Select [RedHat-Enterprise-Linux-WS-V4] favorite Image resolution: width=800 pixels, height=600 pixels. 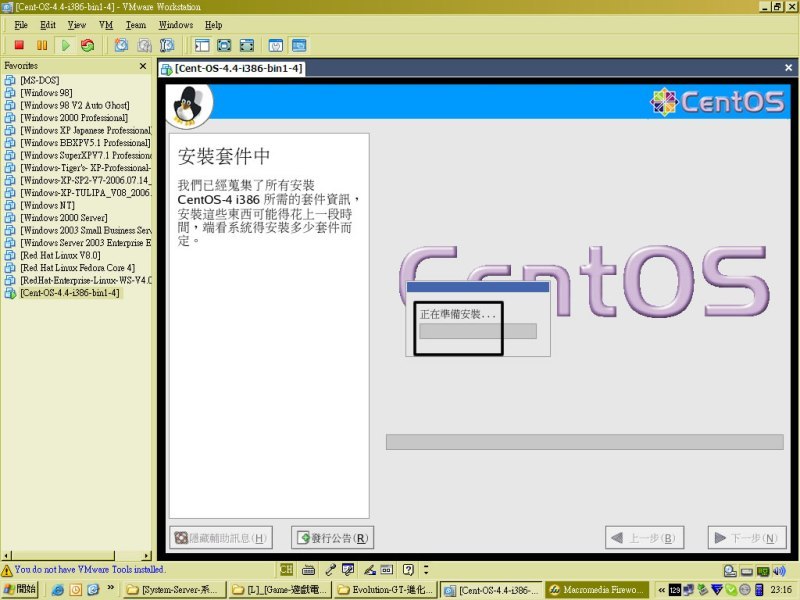(x=86, y=280)
